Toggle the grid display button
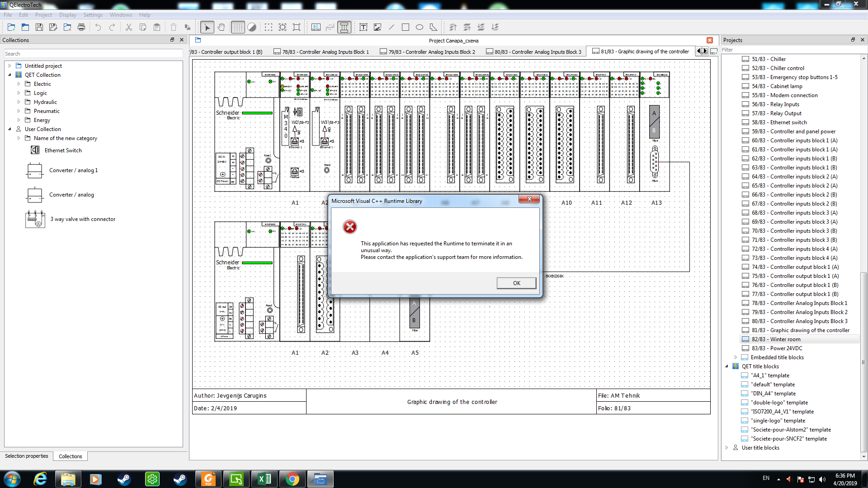This screenshot has height=488, width=868. coord(238,28)
